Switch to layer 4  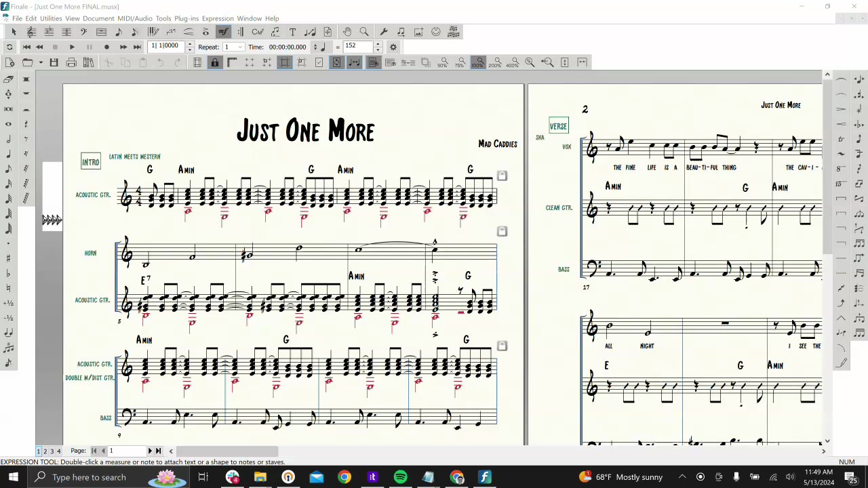tap(59, 451)
